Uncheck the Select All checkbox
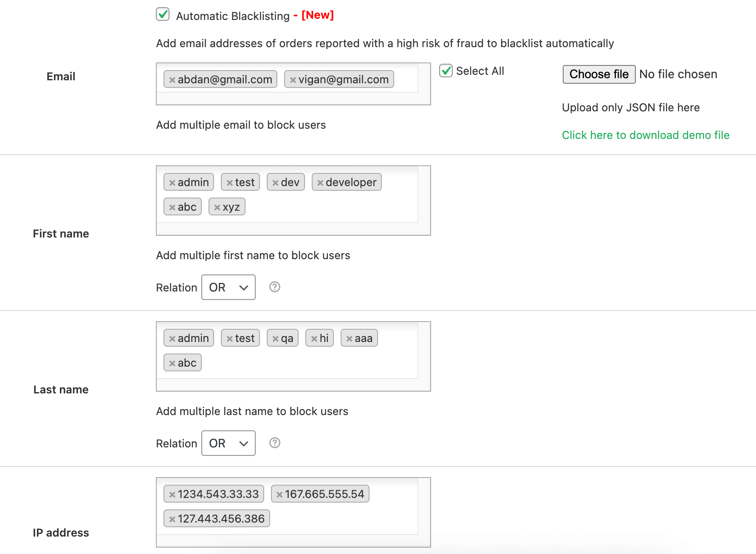The width and height of the screenshot is (756, 554). (446, 71)
